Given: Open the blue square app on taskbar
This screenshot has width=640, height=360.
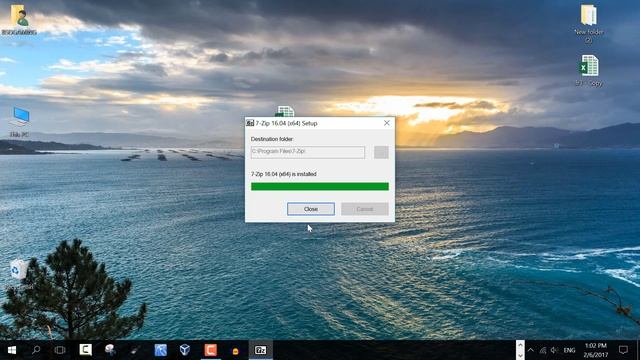Looking at the screenshot, I should (x=160, y=350).
